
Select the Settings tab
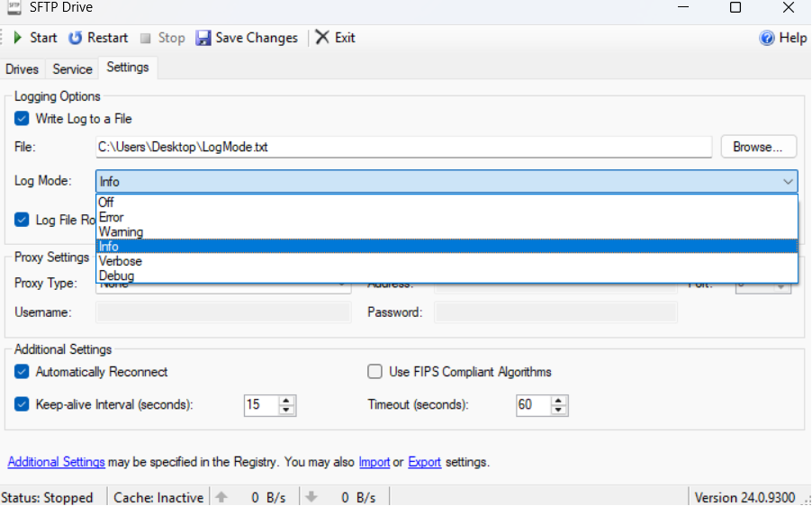pos(128,68)
